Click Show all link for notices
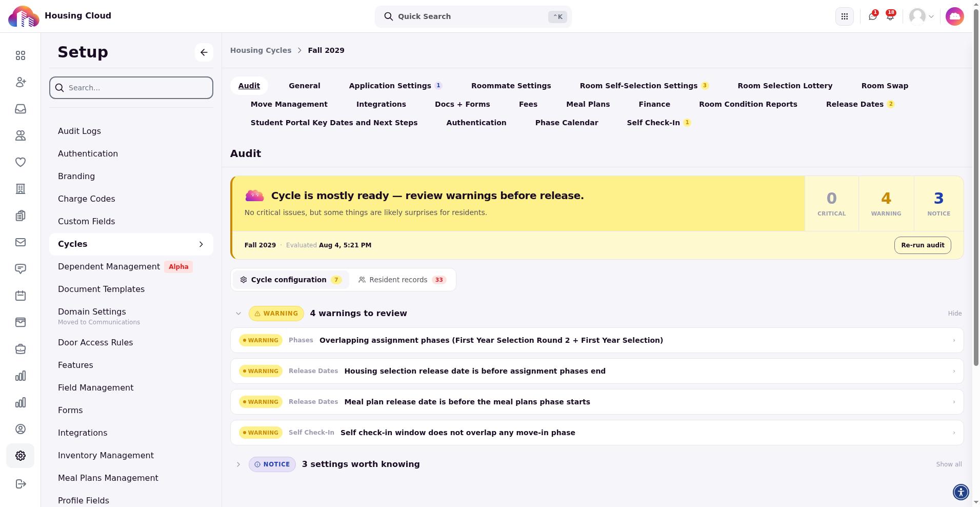 [949, 464]
